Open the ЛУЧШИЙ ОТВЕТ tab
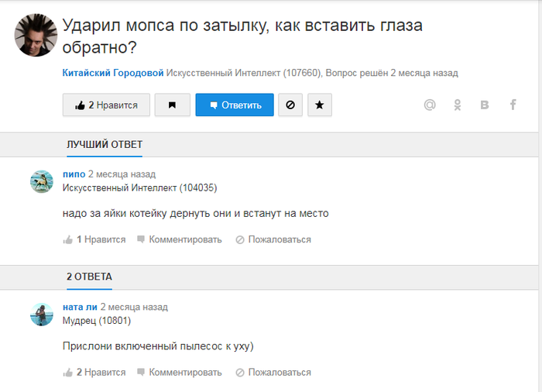 105,145
